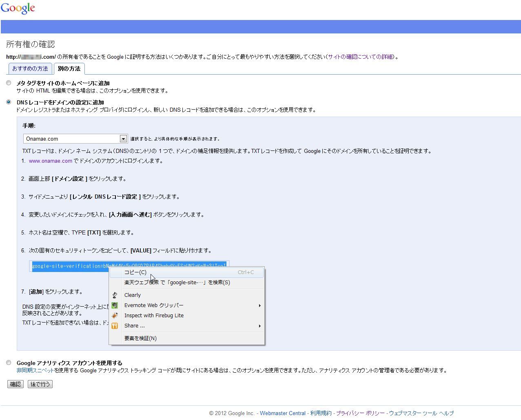Switch to 別の方法 tab
Viewport: 521px width, 420px height.
(69, 69)
